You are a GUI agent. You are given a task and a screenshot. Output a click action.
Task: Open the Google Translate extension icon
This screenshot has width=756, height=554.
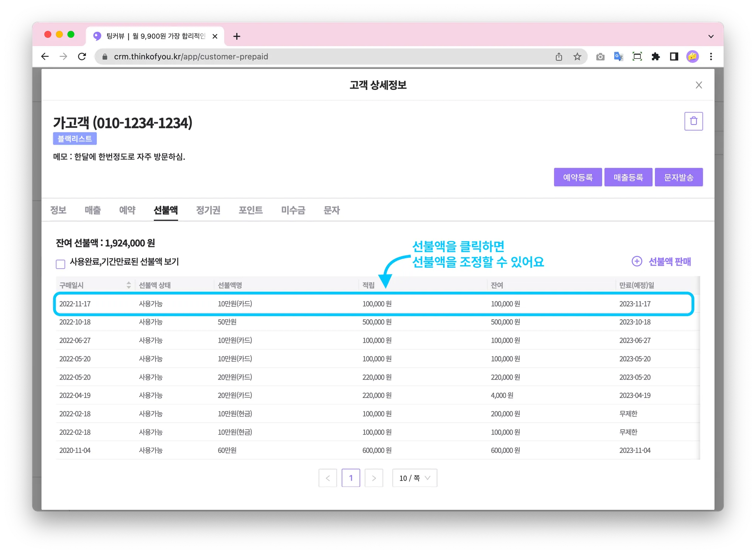(618, 56)
